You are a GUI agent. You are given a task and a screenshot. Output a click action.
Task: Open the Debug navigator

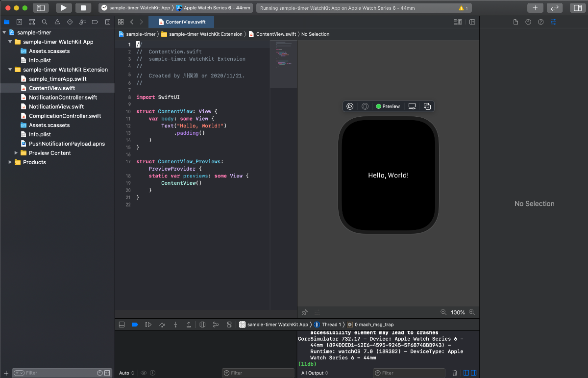click(x=82, y=22)
